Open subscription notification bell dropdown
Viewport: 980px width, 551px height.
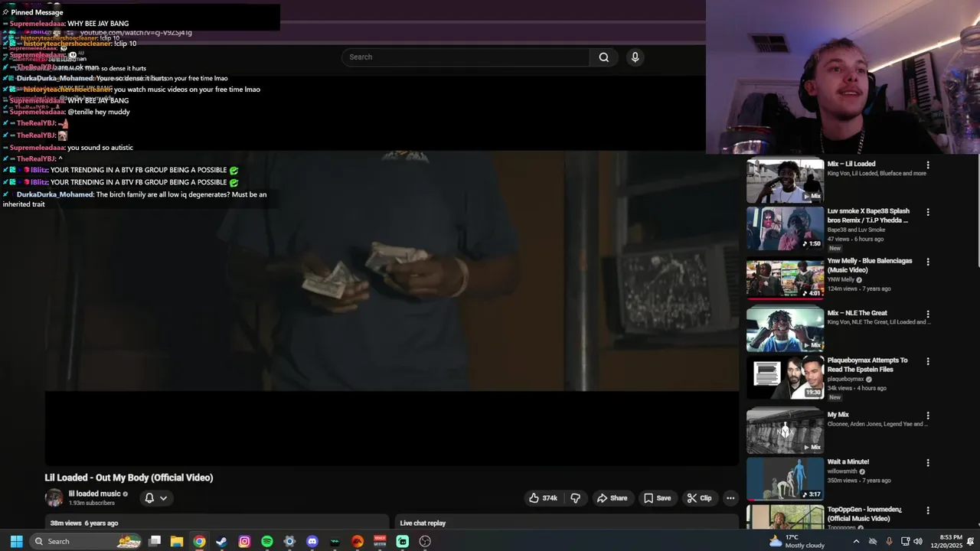click(x=155, y=498)
